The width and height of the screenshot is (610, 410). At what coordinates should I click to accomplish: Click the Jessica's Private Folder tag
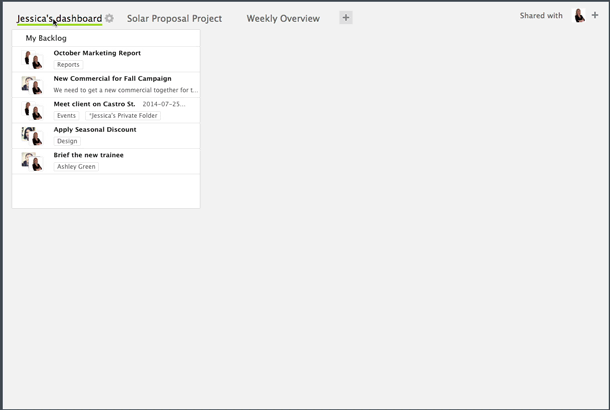123,116
